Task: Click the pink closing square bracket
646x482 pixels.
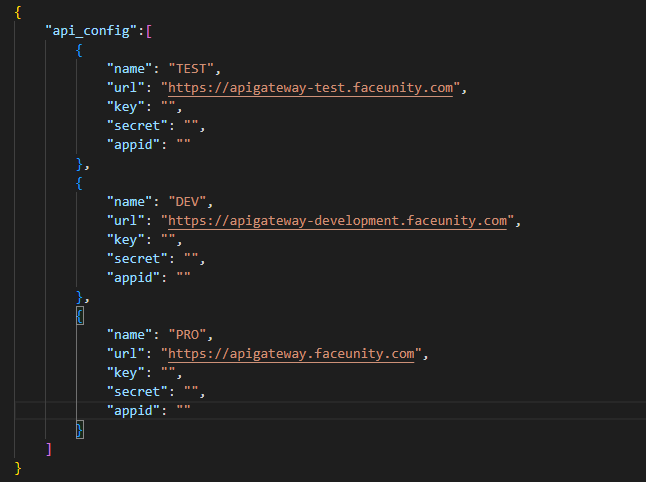Action: (x=49, y=449)
